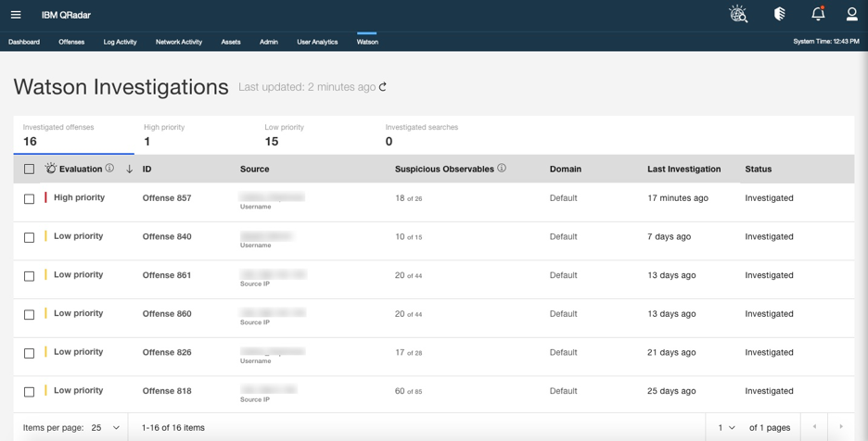
Task: Sort by Evaluation using the arrow
Action: point(130,169)
